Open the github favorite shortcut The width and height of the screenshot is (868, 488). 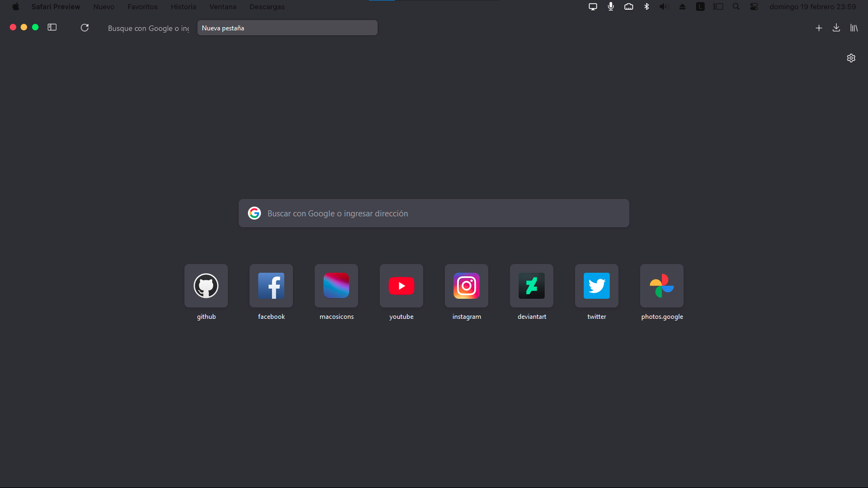[206, 286]
